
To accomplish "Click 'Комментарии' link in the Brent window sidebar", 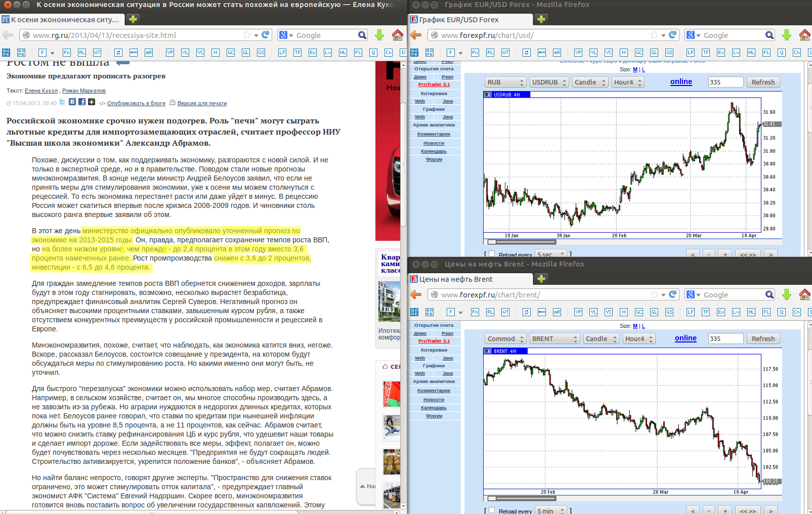I will [434, 391].
